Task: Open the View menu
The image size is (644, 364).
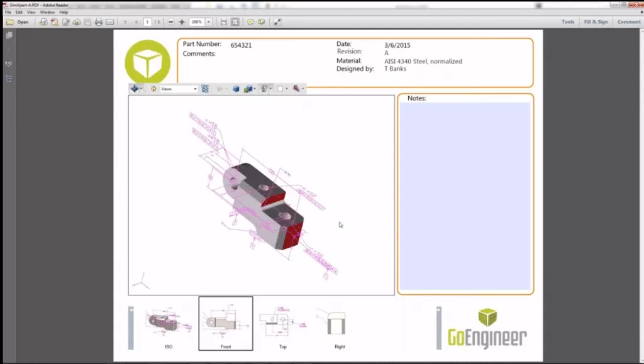Action: point(31,13)
